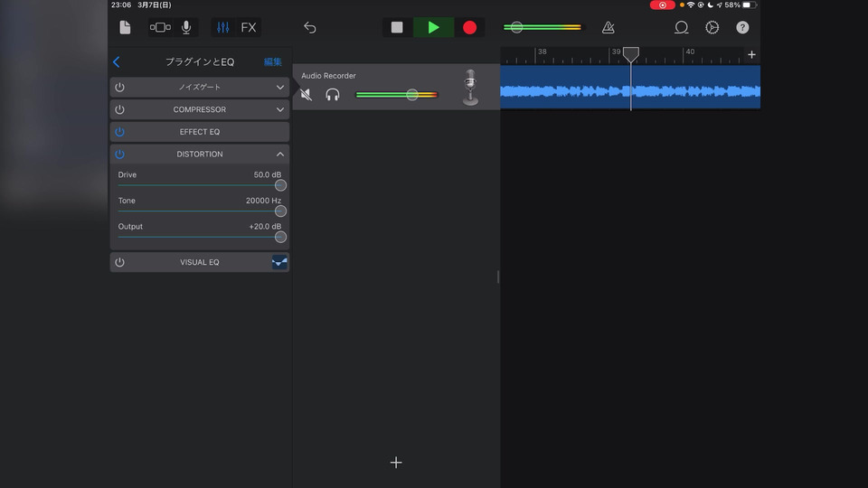Click the Drive slider handle
The image size is (868, 488).
(280, 185)
